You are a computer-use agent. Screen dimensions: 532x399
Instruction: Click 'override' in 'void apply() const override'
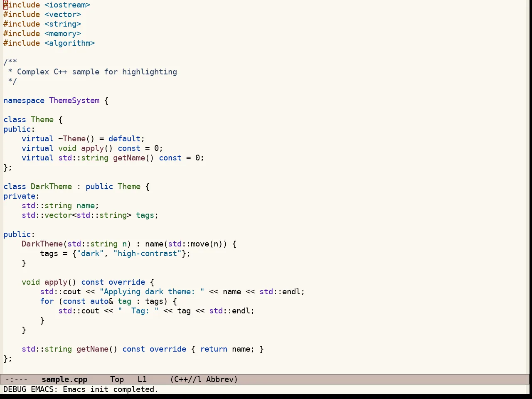[x=127, y=282]
